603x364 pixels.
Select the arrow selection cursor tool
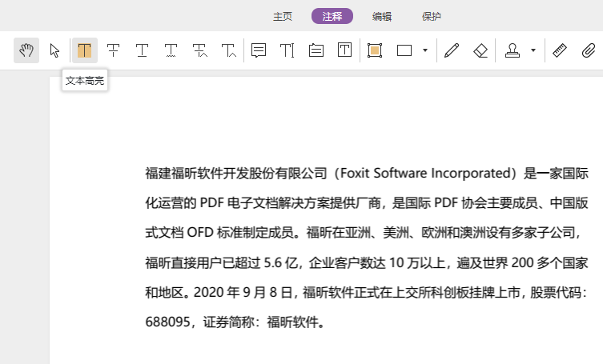click(55, 50)
